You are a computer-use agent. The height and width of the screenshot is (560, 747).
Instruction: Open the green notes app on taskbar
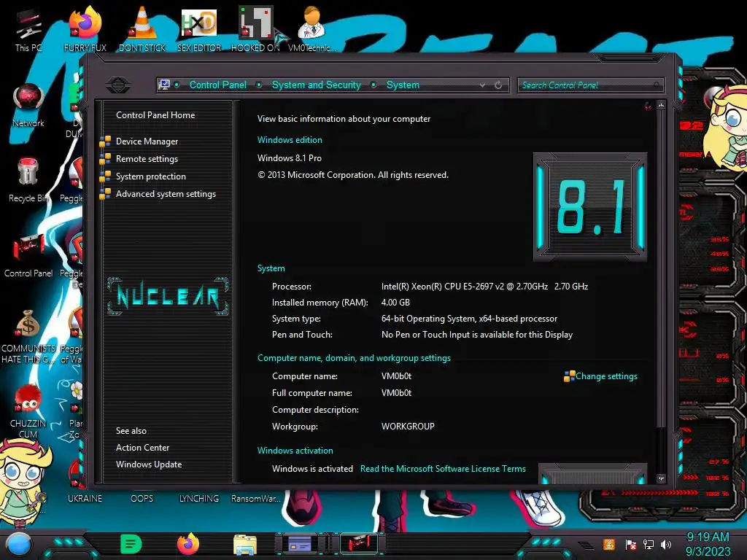(x=131, y=544)
